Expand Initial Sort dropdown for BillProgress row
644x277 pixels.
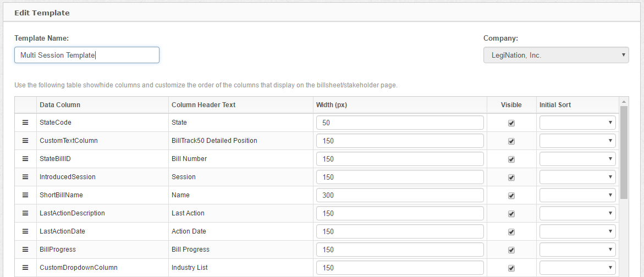(x=577, y=250)
